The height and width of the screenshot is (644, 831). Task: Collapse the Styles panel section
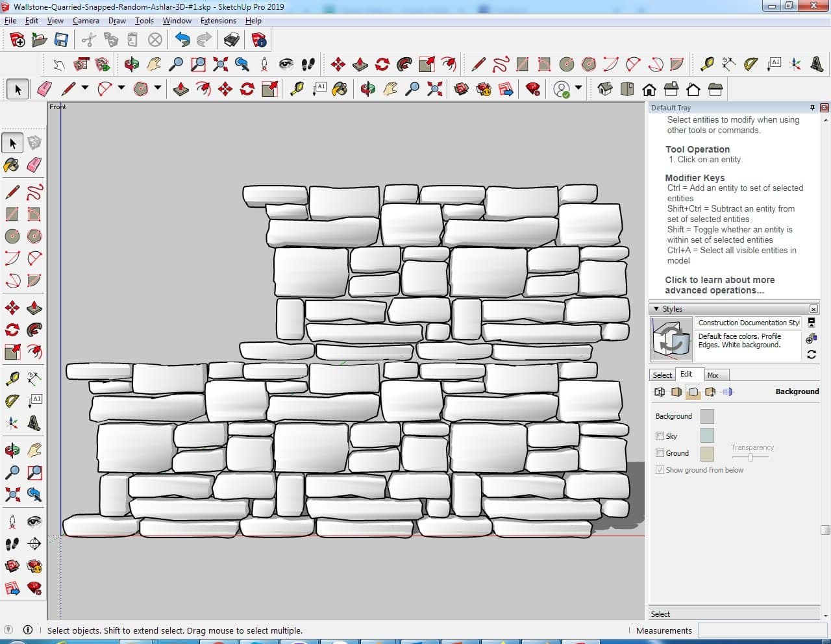pos(656,309)
